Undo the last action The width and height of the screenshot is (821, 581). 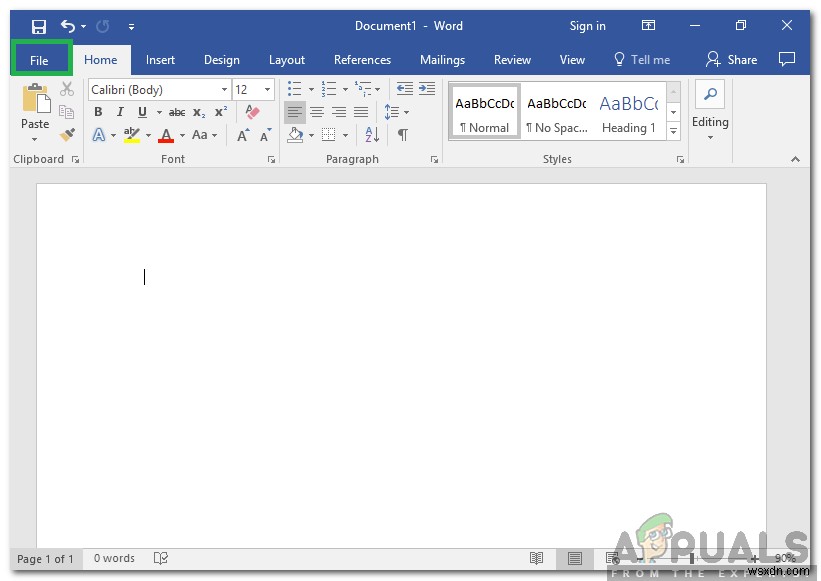(x=68, y=26)
